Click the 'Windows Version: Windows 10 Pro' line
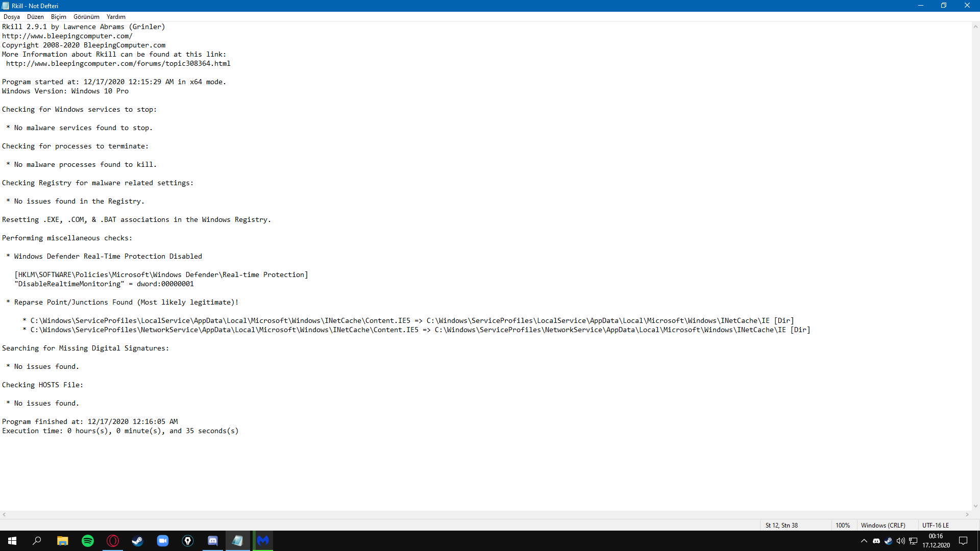980x551 pixels. click(65, 91)
